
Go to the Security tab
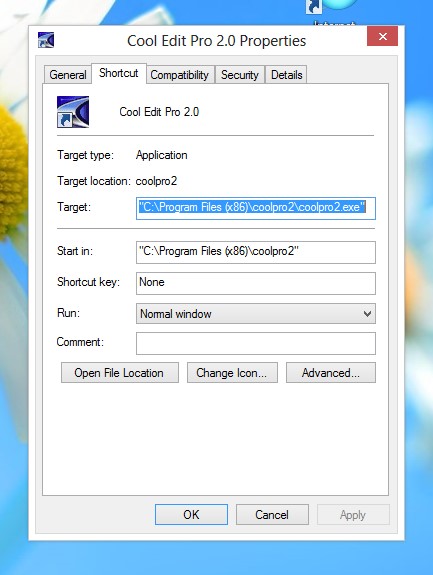click(x=240, y=75)
